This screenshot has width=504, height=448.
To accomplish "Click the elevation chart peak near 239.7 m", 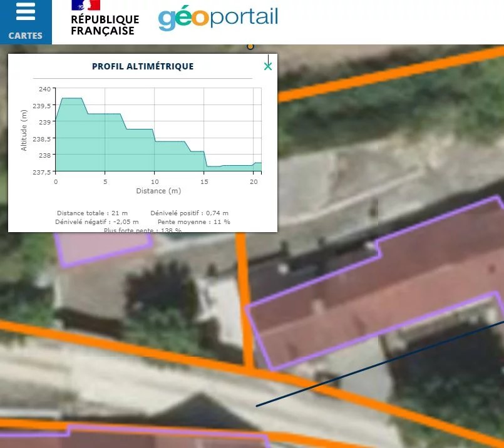I will tap(71, 98).
